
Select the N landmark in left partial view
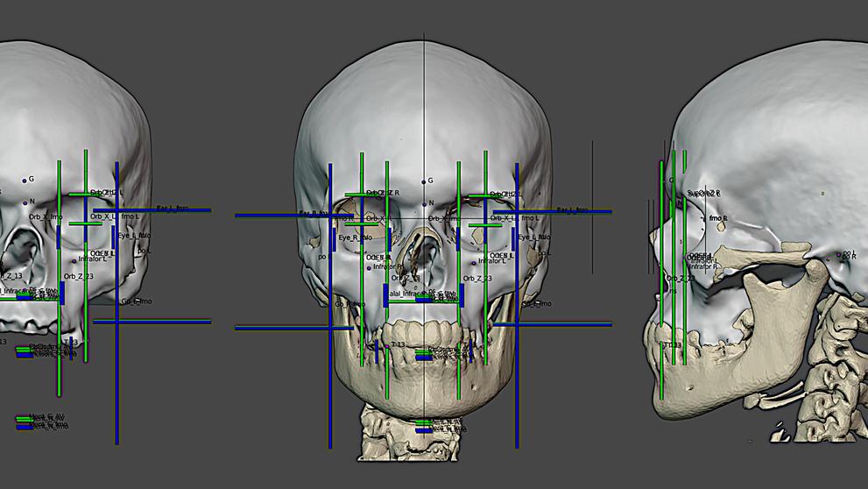point(25,203)
